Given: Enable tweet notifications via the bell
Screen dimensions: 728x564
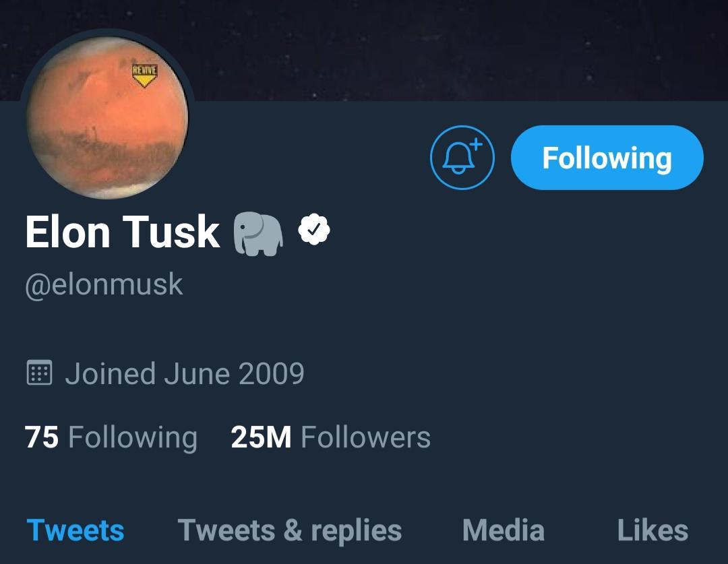Looking at the screenshot, I should point(462,158).
